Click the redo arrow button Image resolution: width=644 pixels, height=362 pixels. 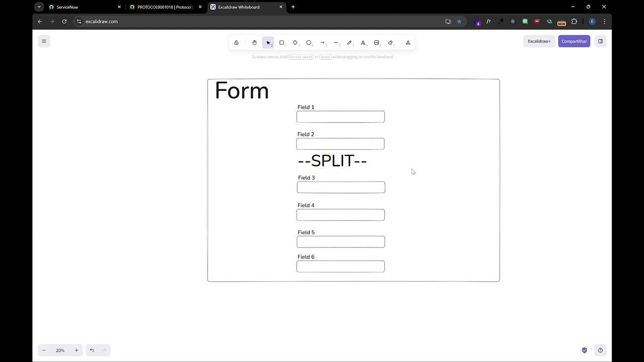click(104, 350)
